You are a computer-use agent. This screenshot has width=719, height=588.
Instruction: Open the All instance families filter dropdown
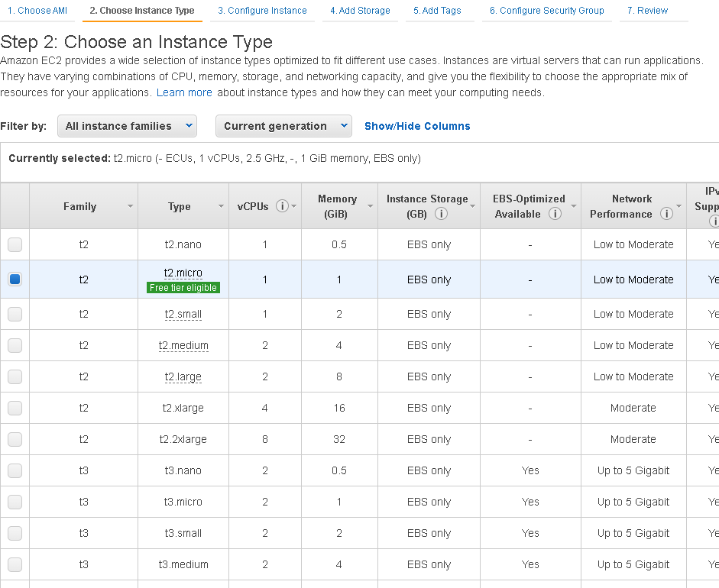pos(127,126)
